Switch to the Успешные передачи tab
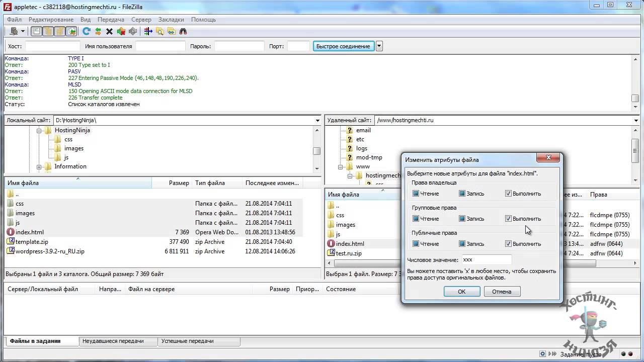The width and height of the screenshot is (644, 362). point(187,341)
